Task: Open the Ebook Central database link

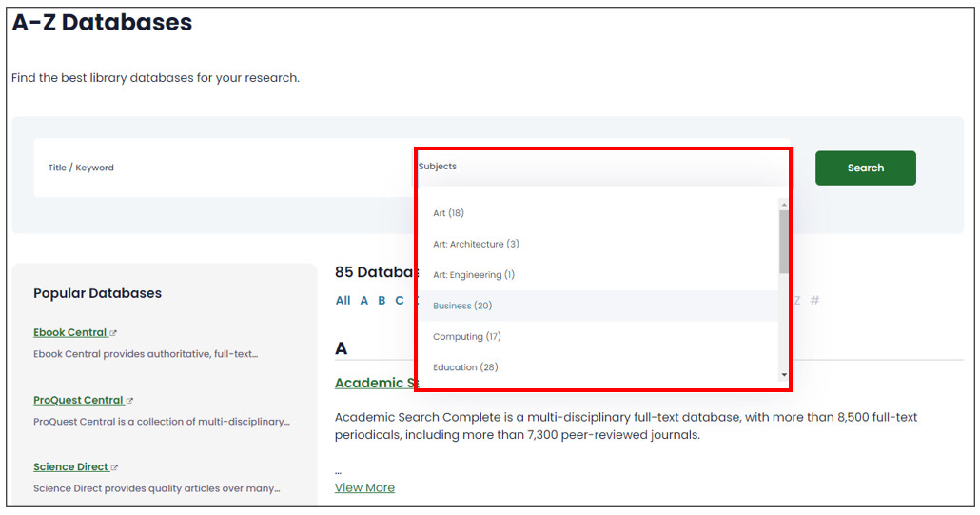Action: coord(69,333)
